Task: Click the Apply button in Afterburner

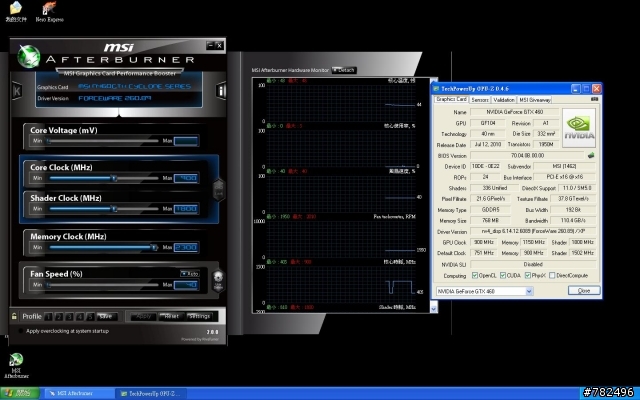Action: (x=143, y=316)
